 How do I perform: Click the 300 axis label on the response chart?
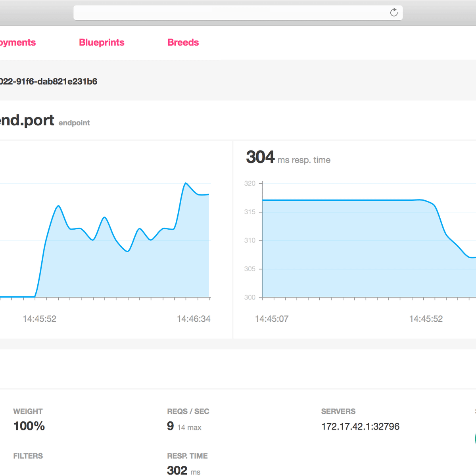250,297
